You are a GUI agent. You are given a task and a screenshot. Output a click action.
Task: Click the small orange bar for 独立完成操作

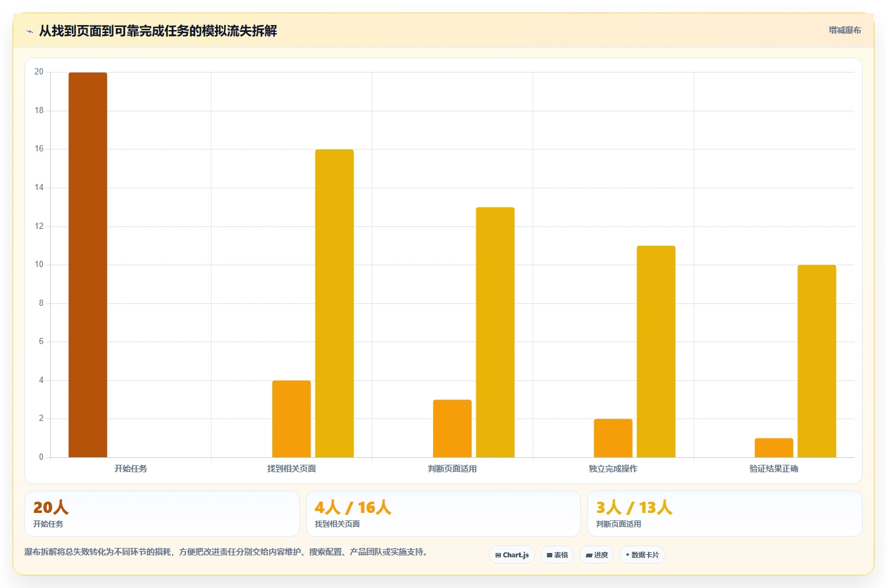(613, 438)
